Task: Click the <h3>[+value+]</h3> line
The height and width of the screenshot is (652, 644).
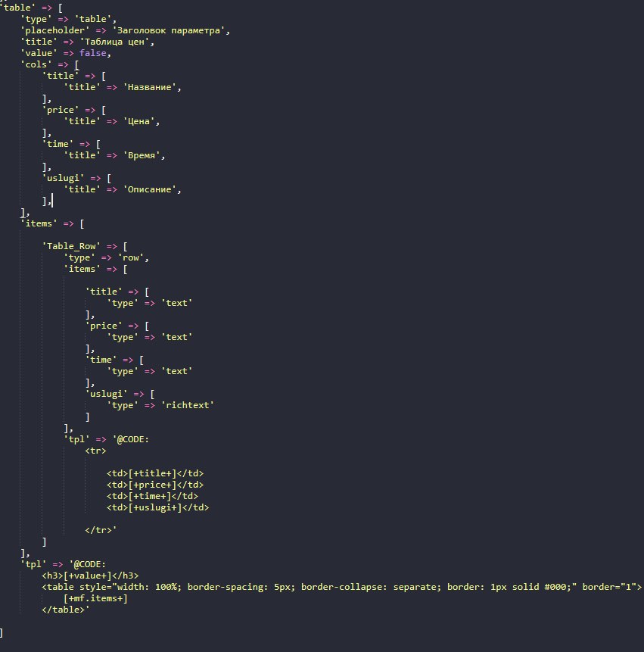Action: tap(90, 576)
